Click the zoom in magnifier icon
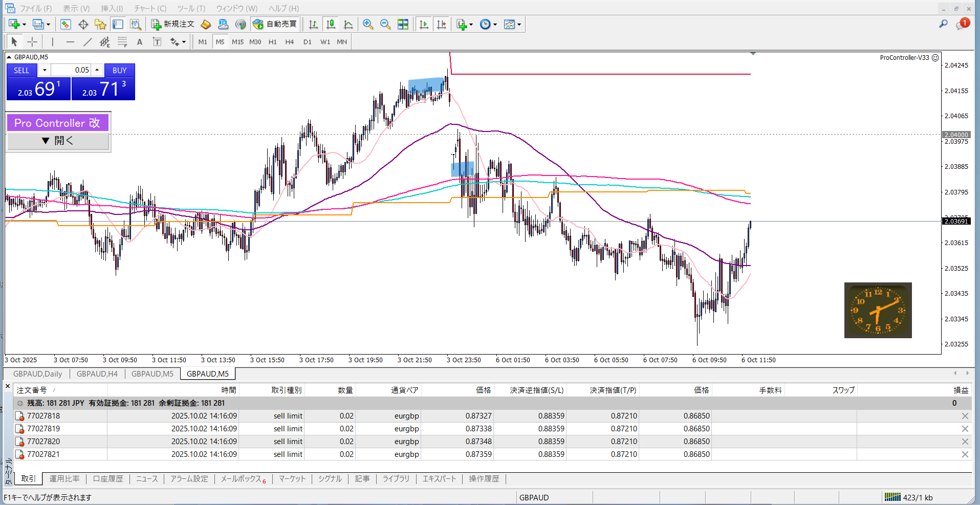Viewport: 980px width, 505px height. pyautogui.click(x=367, y=24)
